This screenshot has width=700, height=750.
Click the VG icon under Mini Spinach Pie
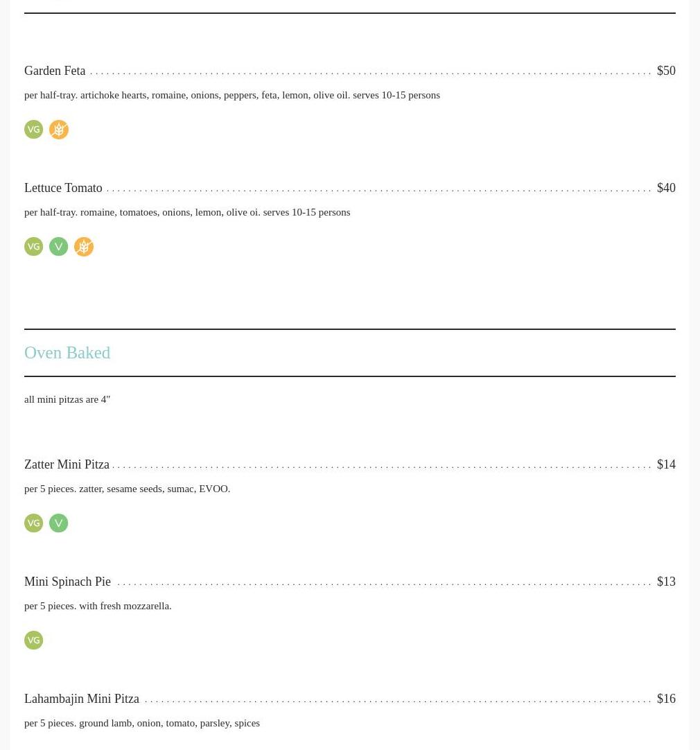coord(33,640)
